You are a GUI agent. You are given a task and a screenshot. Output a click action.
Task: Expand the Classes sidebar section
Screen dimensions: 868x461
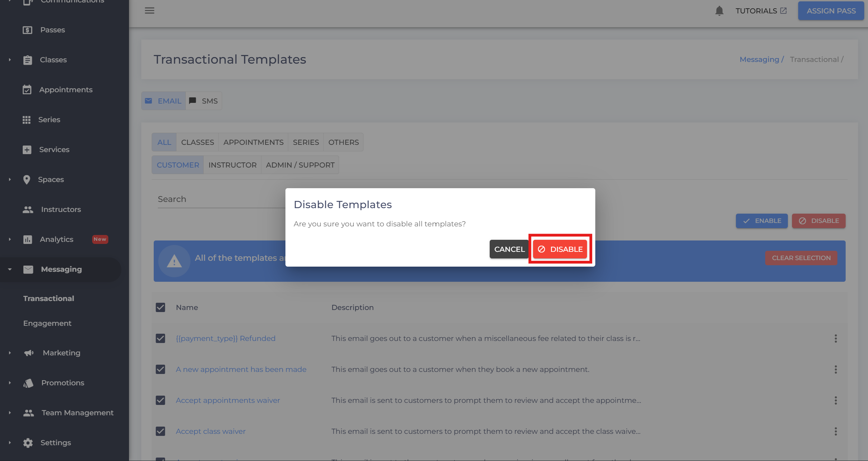pyautogui.click(x=10, y=60)
